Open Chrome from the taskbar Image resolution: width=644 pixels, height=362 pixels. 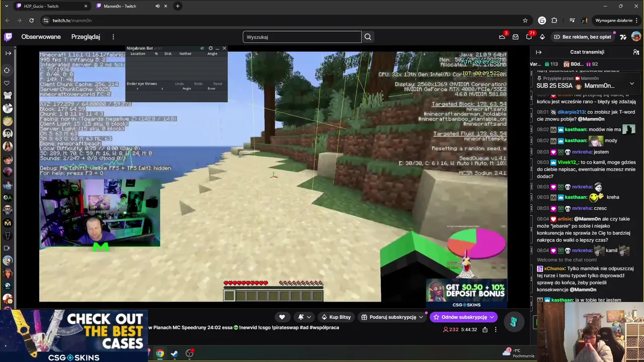159,353
